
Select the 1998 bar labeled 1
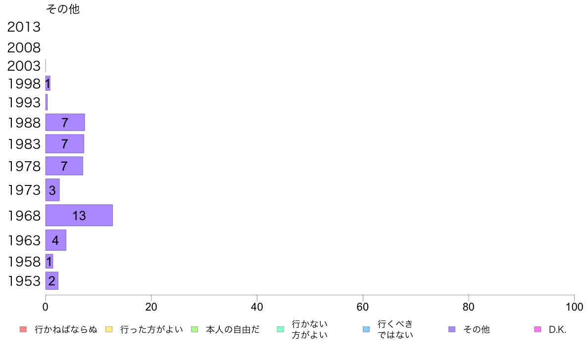pos(48,83)
